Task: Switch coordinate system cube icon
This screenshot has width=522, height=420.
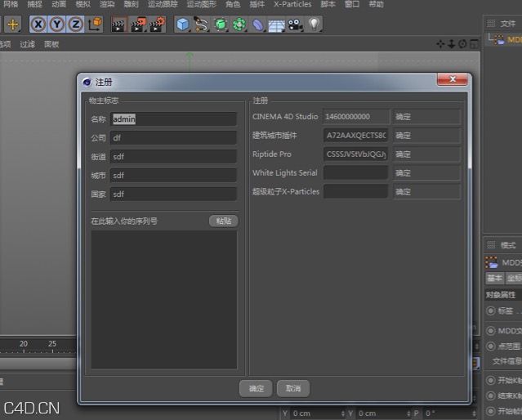Action: click(95, 25)
